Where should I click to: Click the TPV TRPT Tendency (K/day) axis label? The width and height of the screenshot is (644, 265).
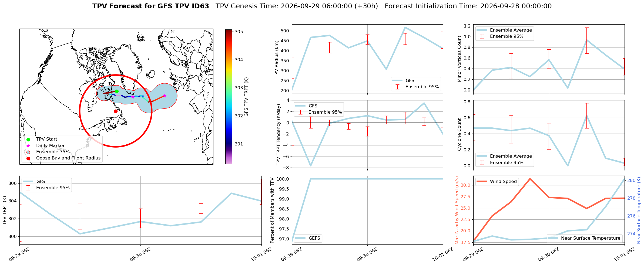(279, 135)
